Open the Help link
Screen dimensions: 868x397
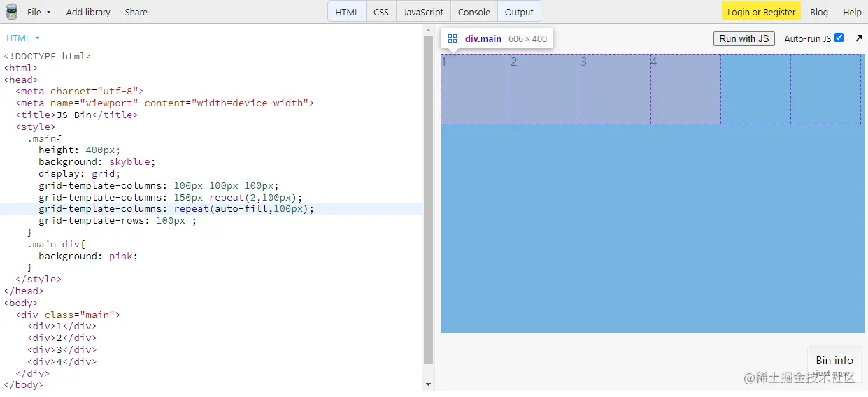pos(852,12)
